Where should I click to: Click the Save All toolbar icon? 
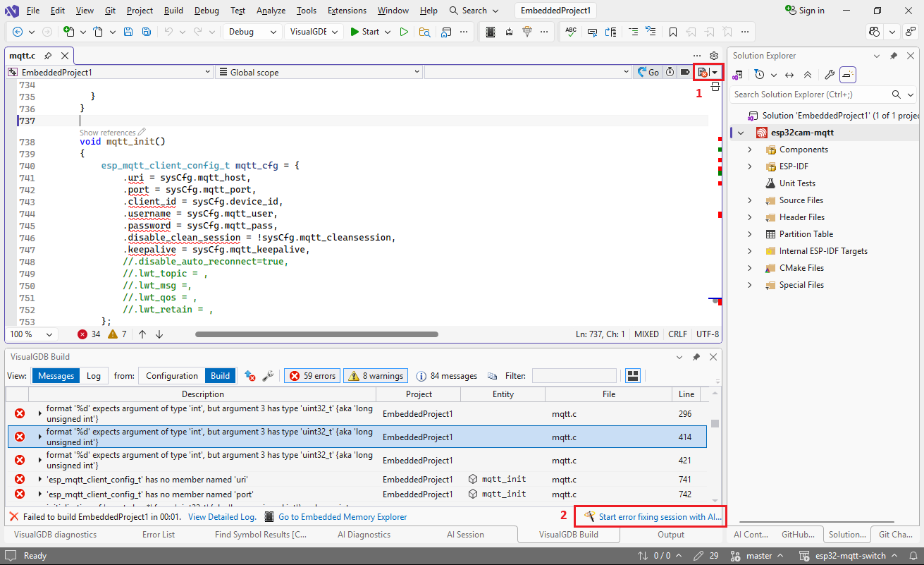146,32
